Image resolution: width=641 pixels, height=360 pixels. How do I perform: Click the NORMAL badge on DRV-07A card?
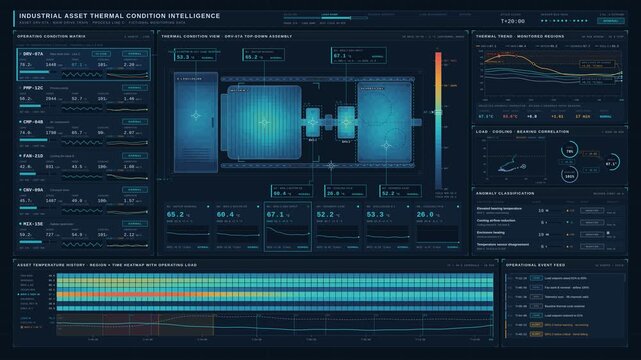pos(134,54)
